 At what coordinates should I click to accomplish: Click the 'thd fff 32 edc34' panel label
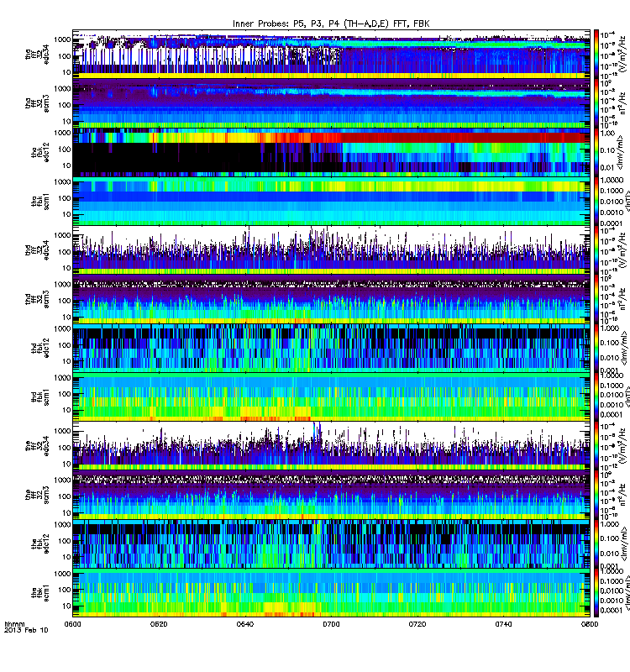click(37, 250)
